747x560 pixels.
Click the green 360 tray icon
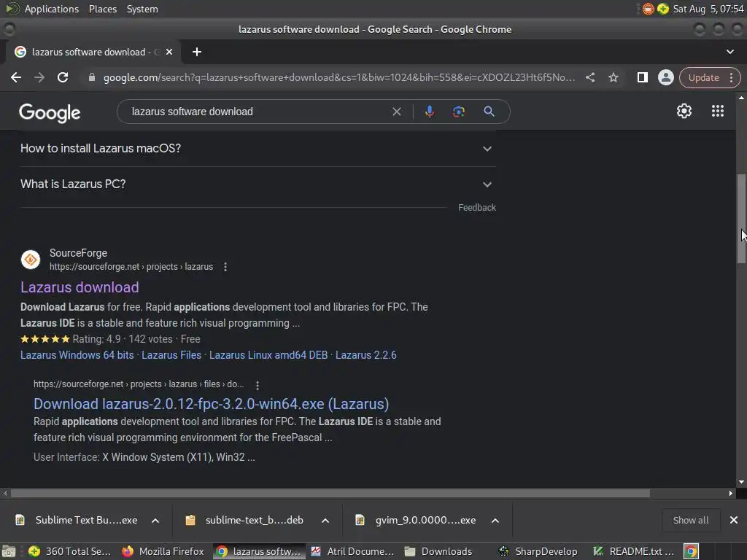pos(662,9)
